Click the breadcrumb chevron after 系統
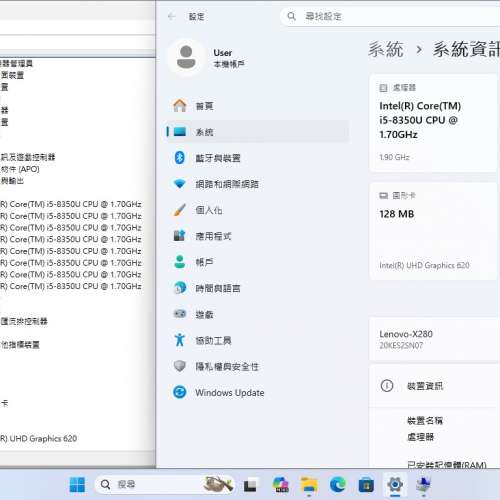Viewport: 500px width, 500px height. tap(419, 50)
